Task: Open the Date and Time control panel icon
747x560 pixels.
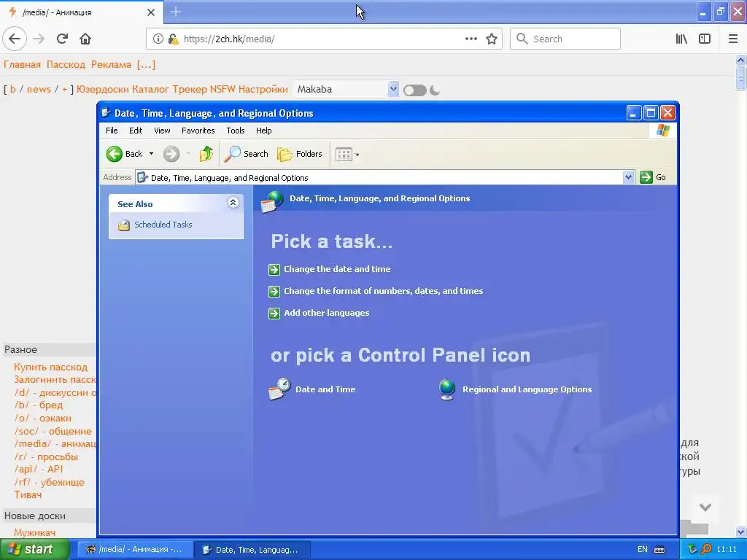Action: coord(312,389)
